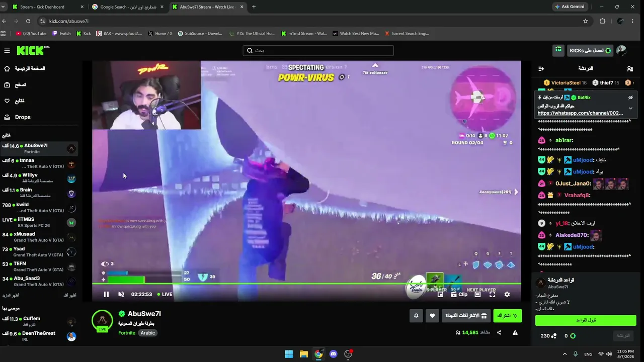The height and width of the screenshot is (362, 644).
Task: Open the video player settings gear
Action: point(507,294)
